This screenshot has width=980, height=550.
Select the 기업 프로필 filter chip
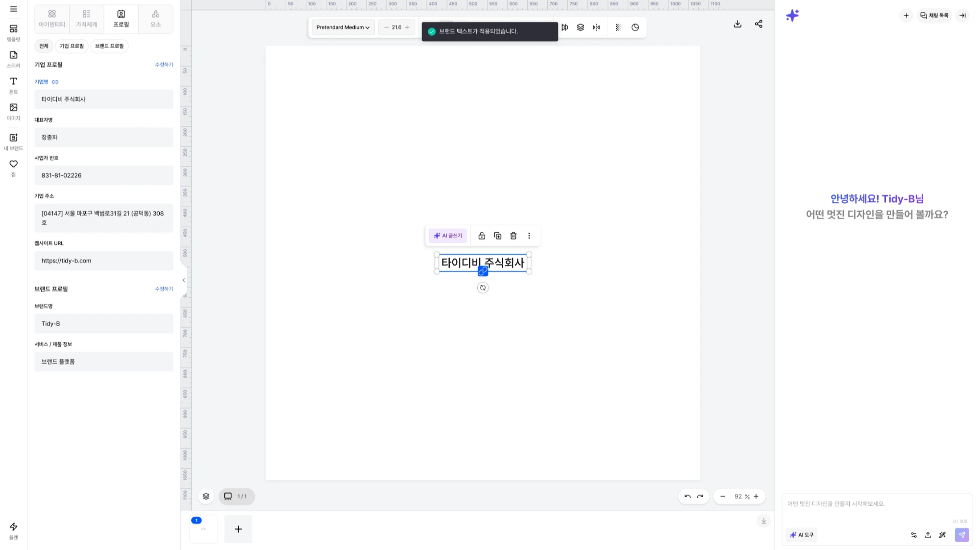pos(72,46)
